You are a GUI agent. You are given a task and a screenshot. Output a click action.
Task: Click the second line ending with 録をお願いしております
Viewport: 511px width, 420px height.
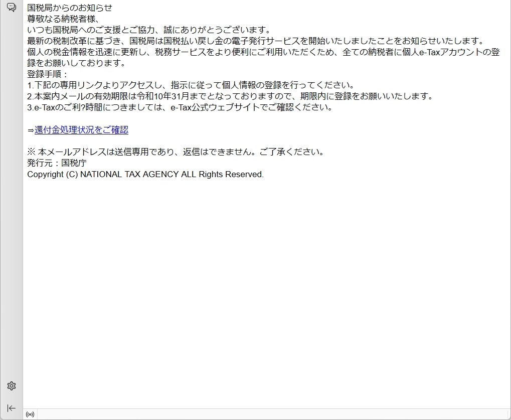[76, 63]
